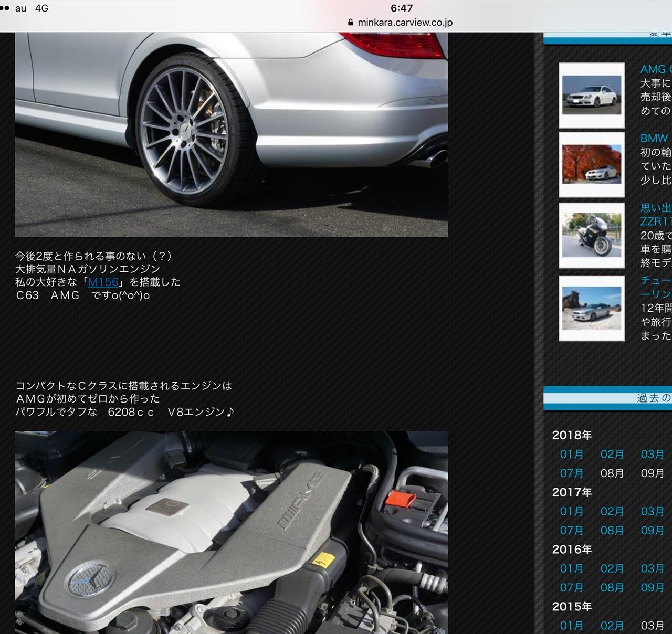Open 2016年 09月 archive
This screenshot has height=634, width=672.
[653, 588]
